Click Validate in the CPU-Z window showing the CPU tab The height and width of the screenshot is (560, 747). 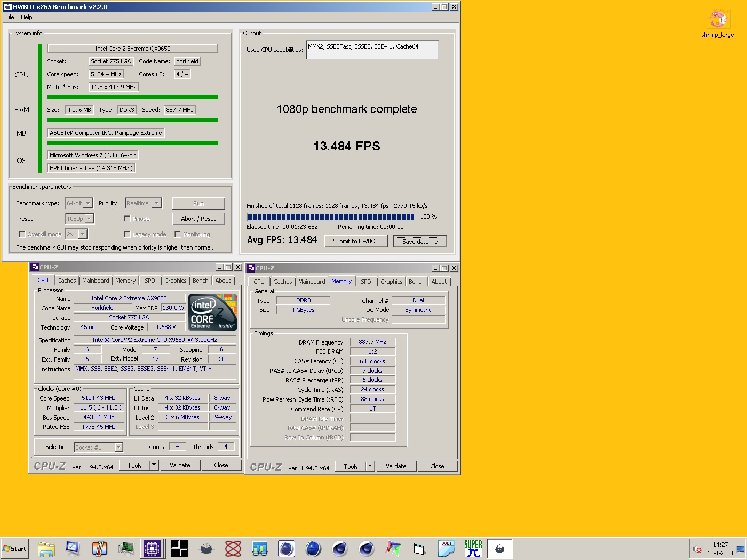pyautogui.click(x=180, y=465)
